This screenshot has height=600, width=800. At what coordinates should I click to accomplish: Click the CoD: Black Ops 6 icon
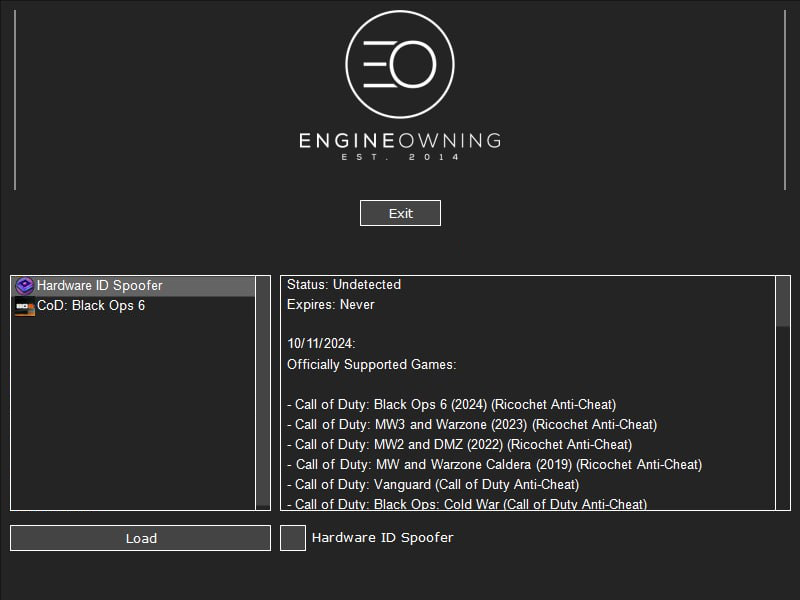click(x=24, y=306)
